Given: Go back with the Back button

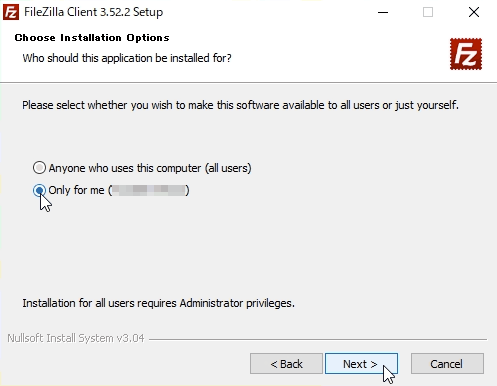Looking at the screenshot, I should coord(286,364).
